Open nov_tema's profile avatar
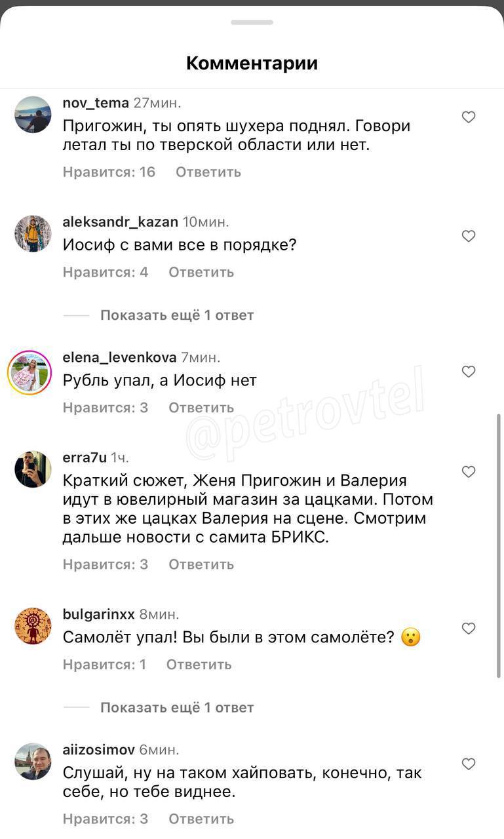 33,115
